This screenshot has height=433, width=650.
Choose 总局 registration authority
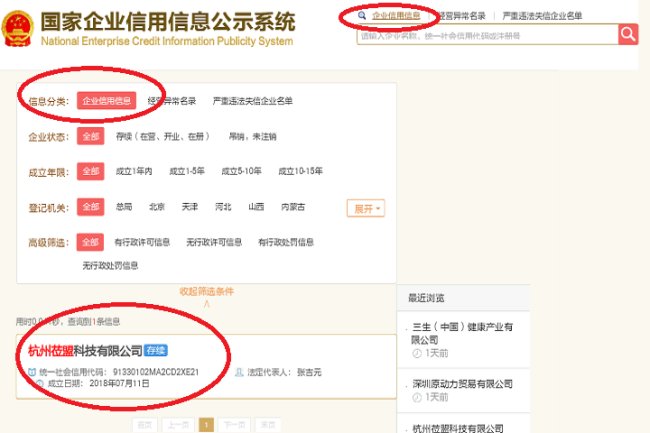pos(124,207)
